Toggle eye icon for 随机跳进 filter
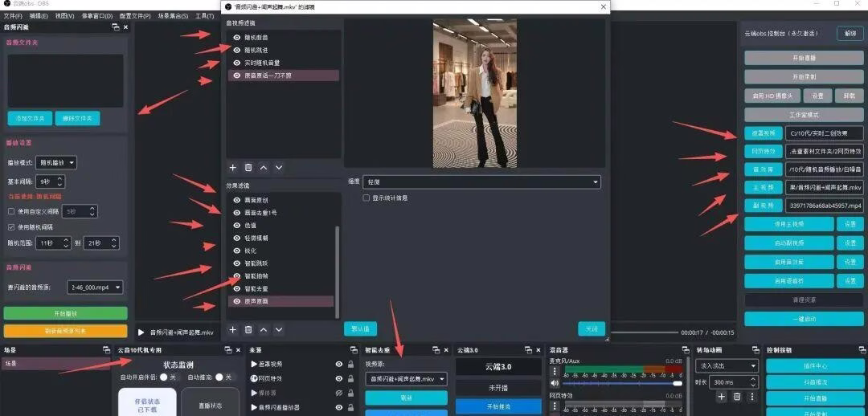The image size is (868, 416). tap(236, 50)
